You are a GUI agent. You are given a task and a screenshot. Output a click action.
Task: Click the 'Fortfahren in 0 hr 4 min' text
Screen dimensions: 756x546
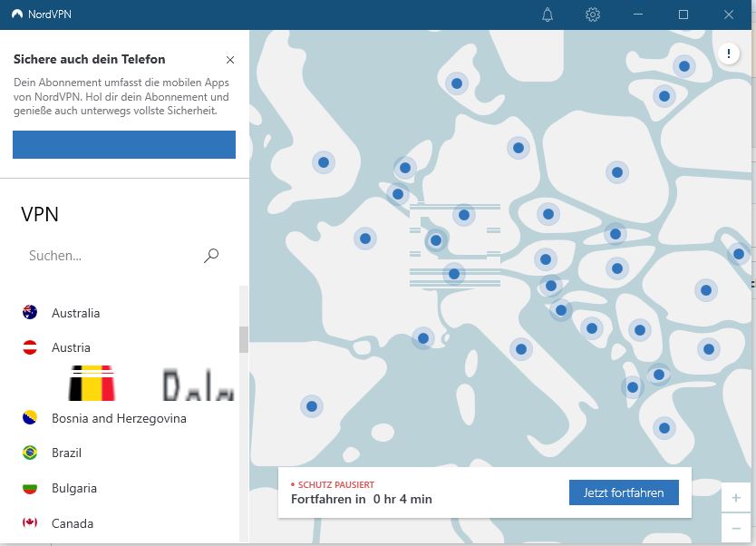pos(361,499)
